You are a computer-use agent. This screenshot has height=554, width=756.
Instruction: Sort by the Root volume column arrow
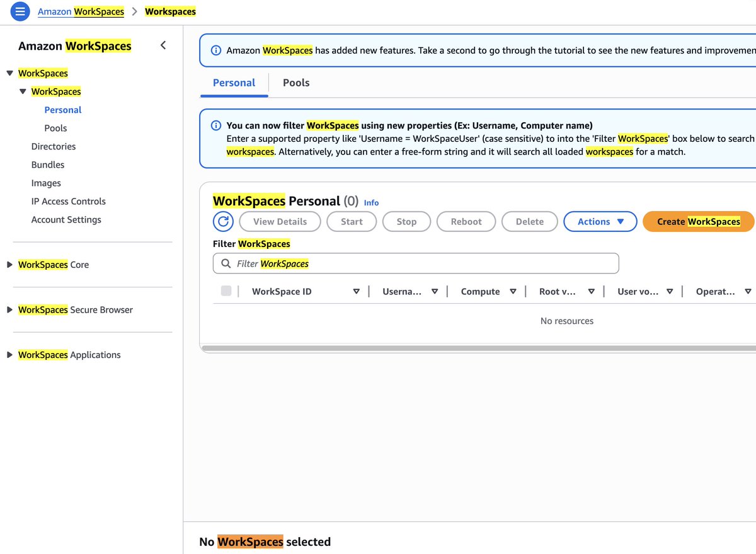click(x=591, y=291)
